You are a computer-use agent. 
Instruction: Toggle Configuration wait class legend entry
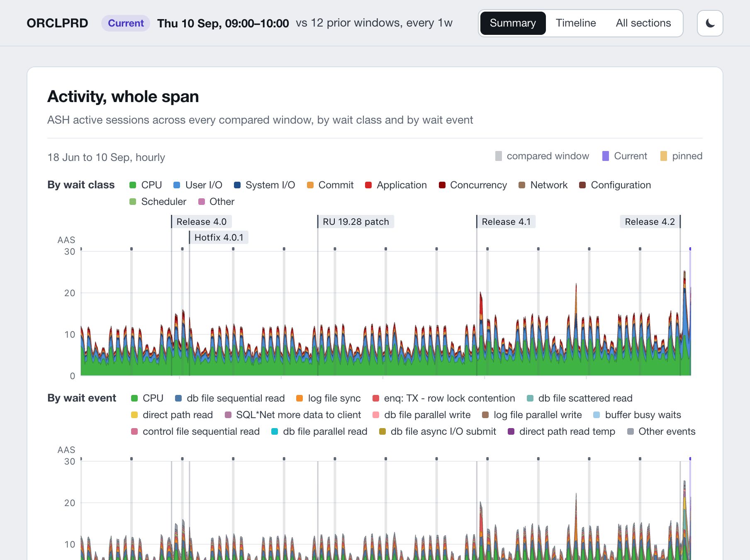(x=615, y=185)
